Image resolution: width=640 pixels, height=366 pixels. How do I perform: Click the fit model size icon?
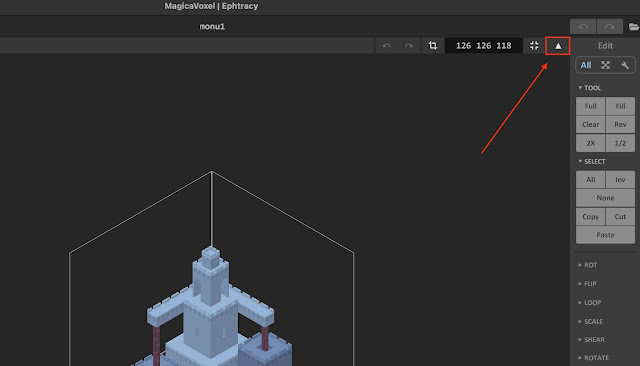click(534, 45)
